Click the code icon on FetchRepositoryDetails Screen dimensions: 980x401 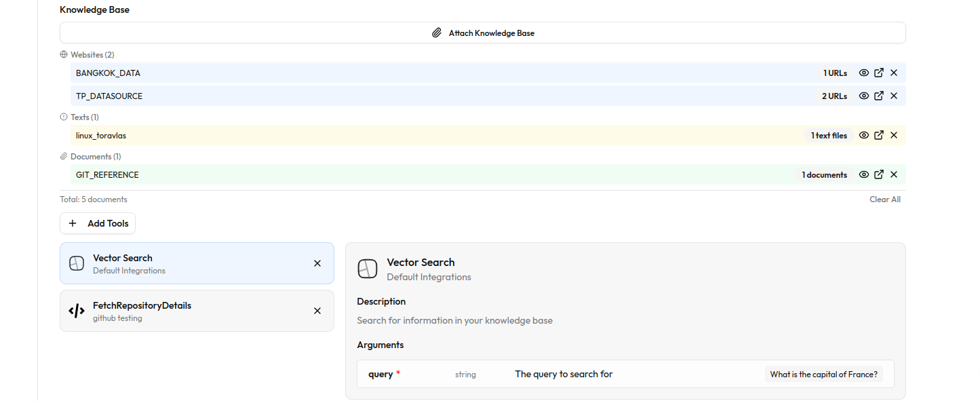[x=76, y=311]
